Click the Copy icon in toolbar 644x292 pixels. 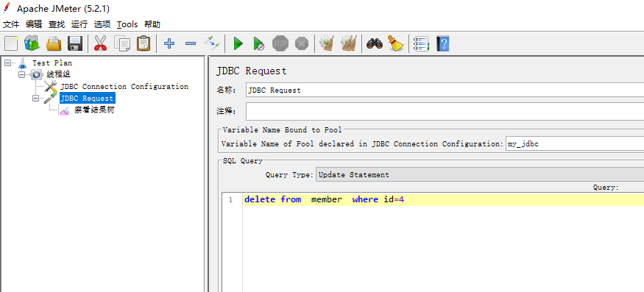pyautogui.click(x=122, y=43)
